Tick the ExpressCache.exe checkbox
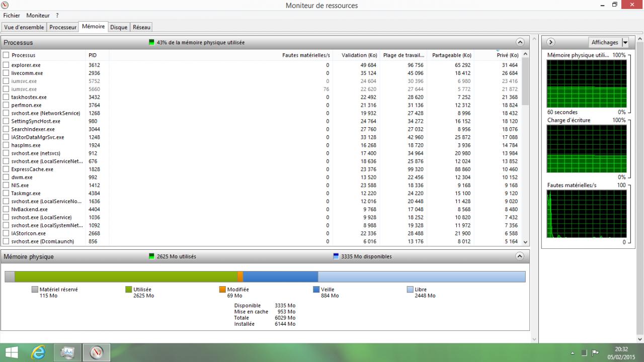 6,169
